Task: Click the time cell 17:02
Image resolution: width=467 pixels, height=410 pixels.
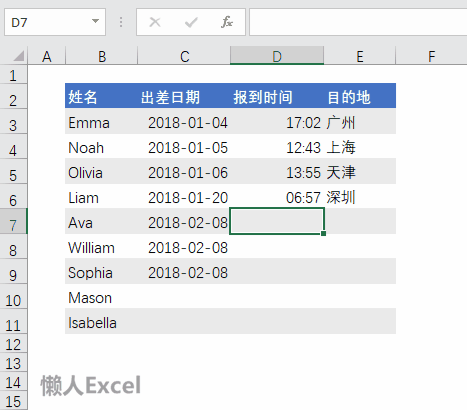Action: point(277,121)
